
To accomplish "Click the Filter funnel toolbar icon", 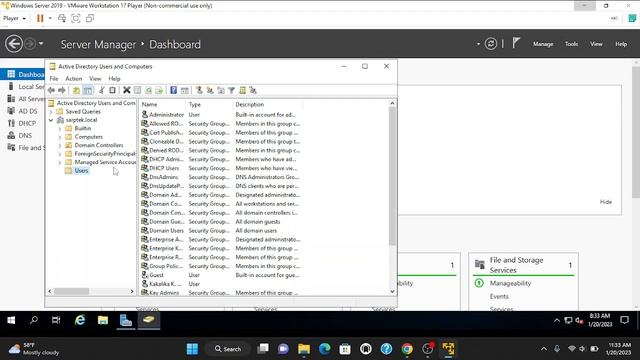I will [231, 90].
